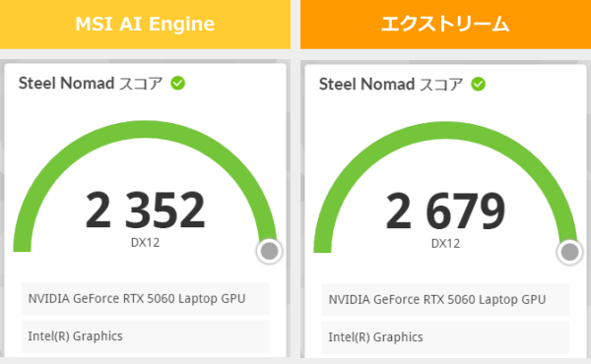Select the エクストリーム orange header
Image resolution: width=591 pixels, height=364 pixels.
[445, 24]
